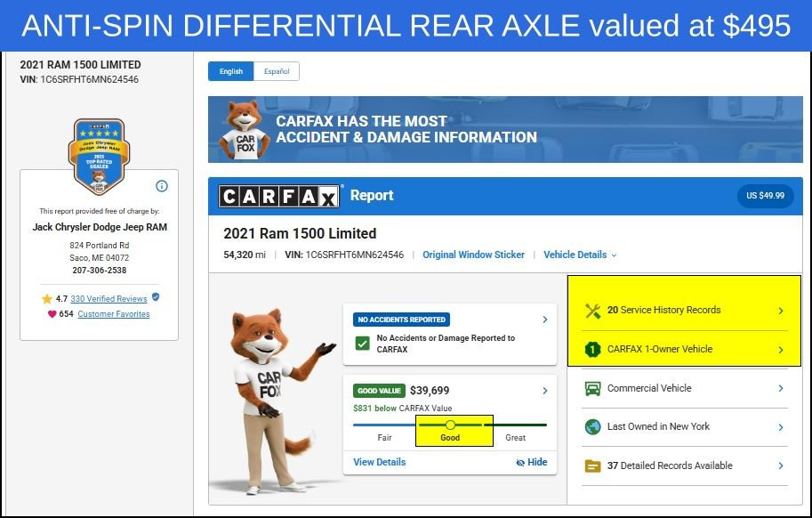The width and height of the screenshot is (812, 518).
Task: Open No Accidents Reported chevron
Action: (545, 320)
